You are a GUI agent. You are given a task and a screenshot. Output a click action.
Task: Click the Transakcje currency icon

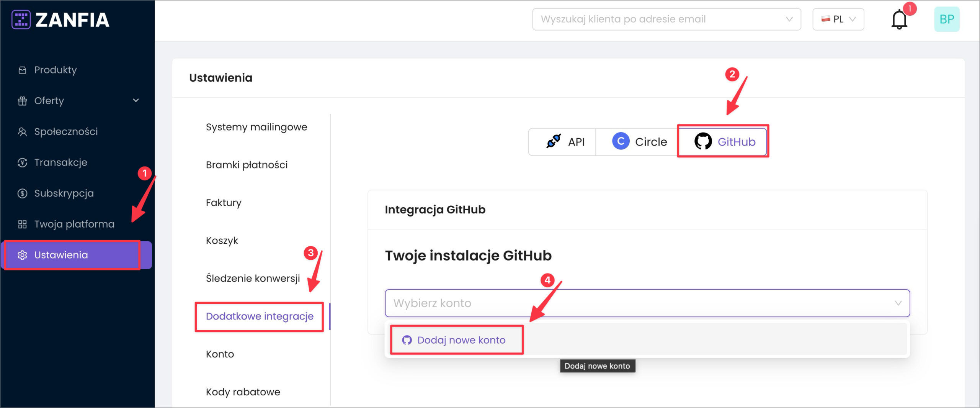(23, 162)
